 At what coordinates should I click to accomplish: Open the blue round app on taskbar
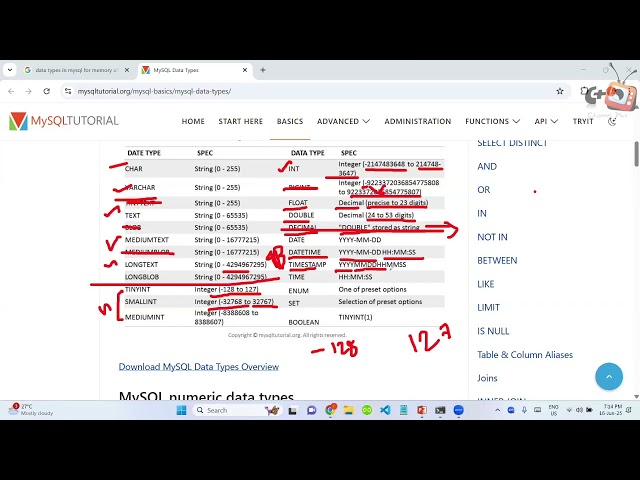458,410
